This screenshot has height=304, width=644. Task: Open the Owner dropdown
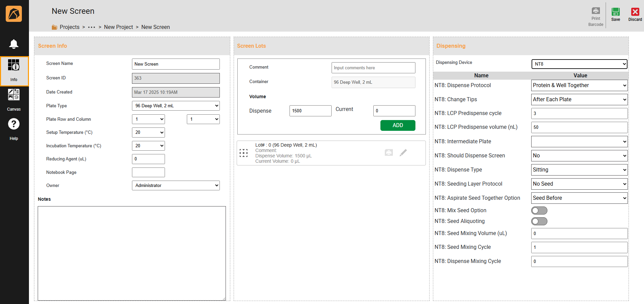click(x=176, y=185)
